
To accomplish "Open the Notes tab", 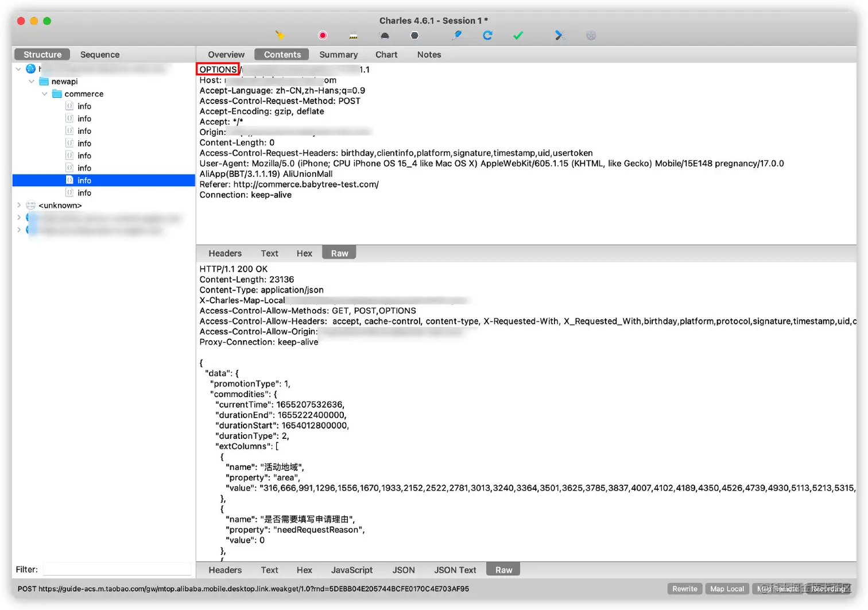I will (x=429, y=54).
